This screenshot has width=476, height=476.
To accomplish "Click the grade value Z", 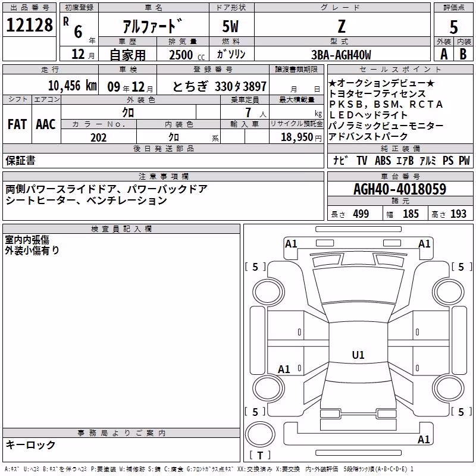I will (342, 26).
